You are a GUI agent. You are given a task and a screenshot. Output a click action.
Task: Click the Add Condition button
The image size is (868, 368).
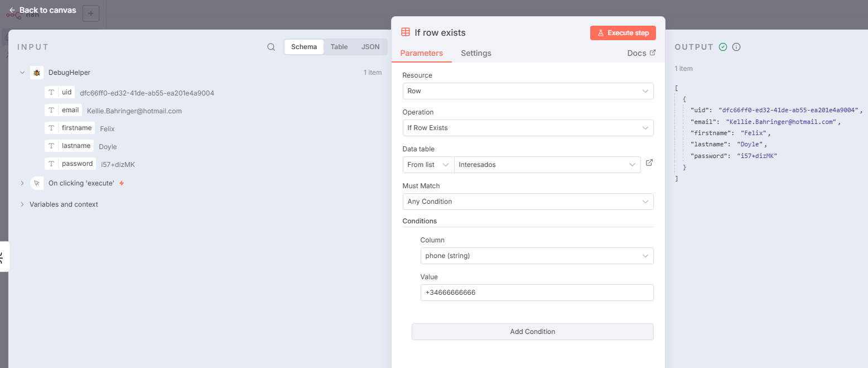(x=532, y=332)
